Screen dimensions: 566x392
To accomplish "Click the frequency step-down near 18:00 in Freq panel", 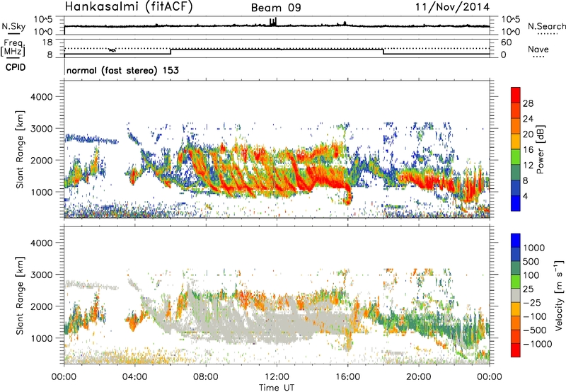I will [x=383, y=52].
